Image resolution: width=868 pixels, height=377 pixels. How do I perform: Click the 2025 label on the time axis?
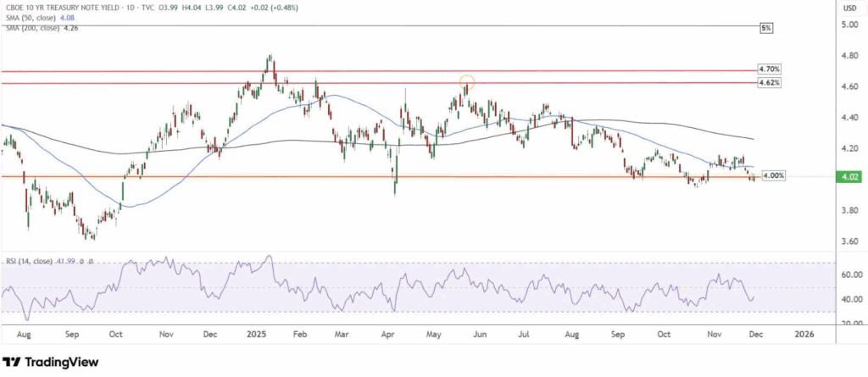257,335
